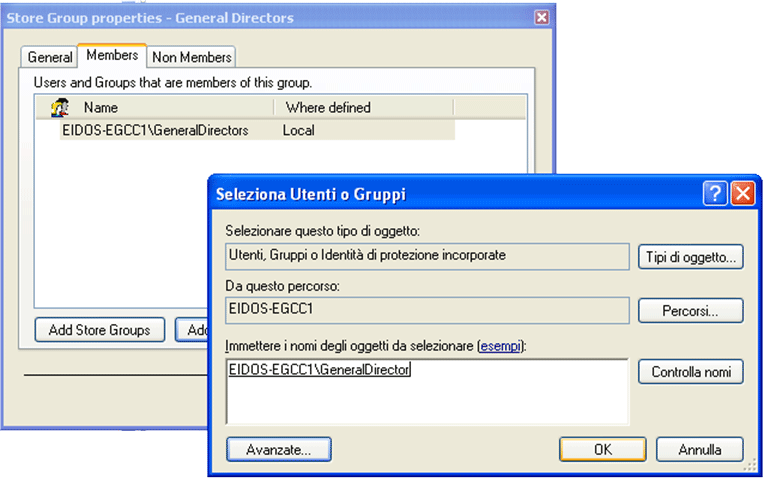Screen dimensions: 763x478
Task: Click Add Store Groups button
Action: 100,330
